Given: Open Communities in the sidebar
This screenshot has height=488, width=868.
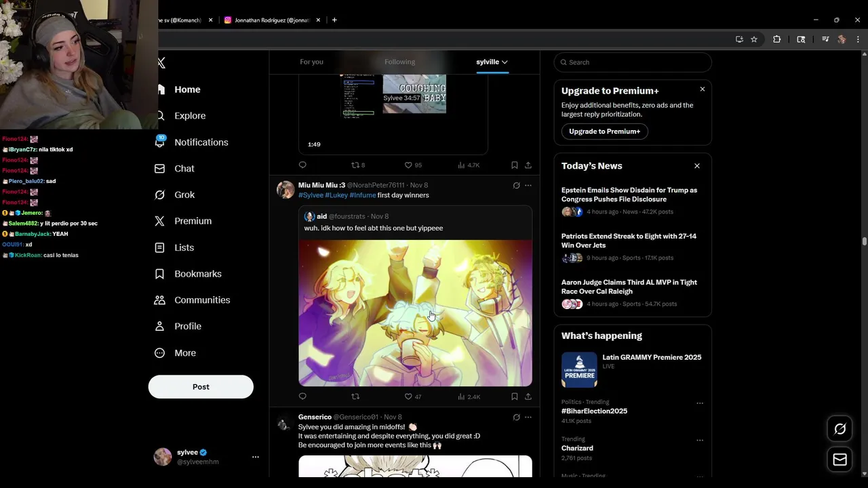Looking at the screenshot, I should click(x=192, y=300).
